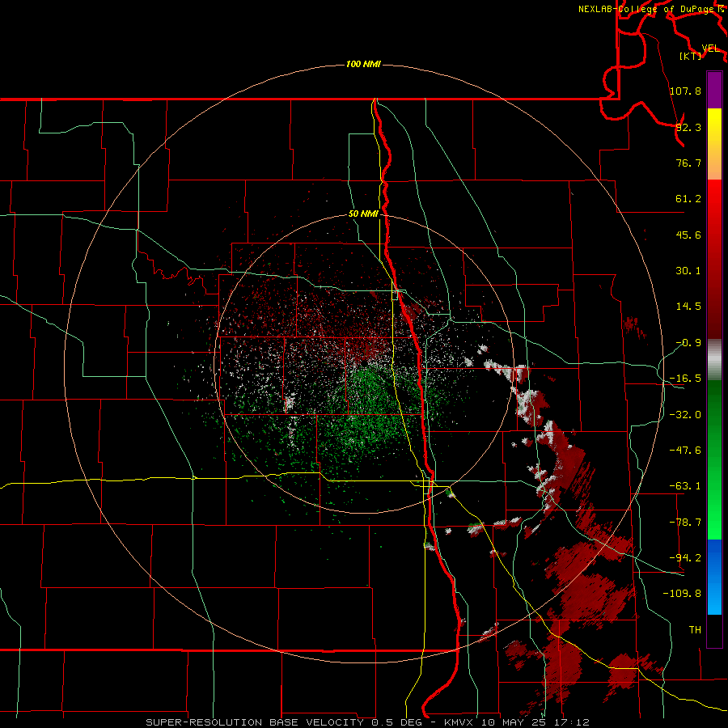The image size is (728, 728).
Task: Click the blue segment of the color bar
Action: coord(714,577)
